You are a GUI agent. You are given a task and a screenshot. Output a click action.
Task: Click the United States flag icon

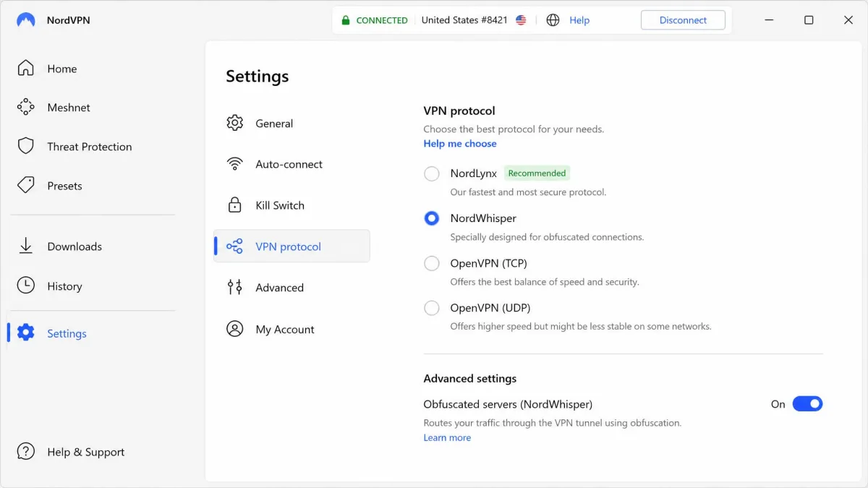pos(521,20)
